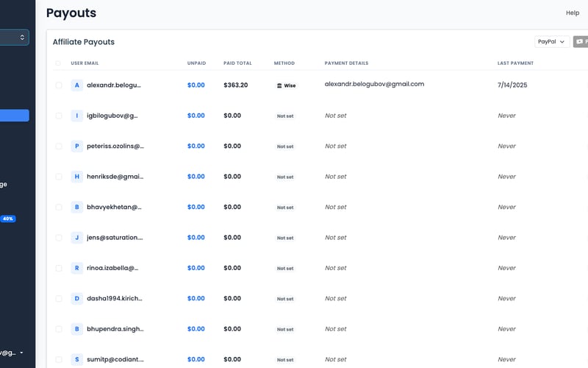Viewport: 588px width, 368px height.
Task: Click the R avatar for rinoa.izabella
Action: [x=77, y=268]
